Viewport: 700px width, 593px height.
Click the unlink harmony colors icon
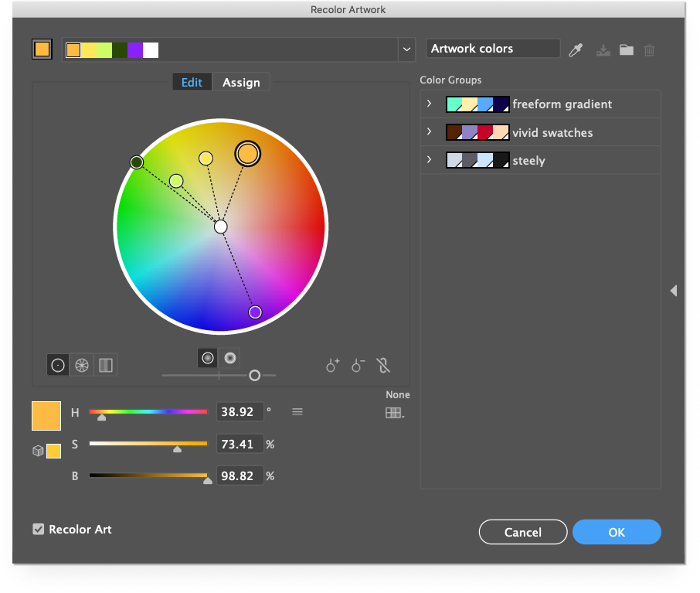(383, 365)
